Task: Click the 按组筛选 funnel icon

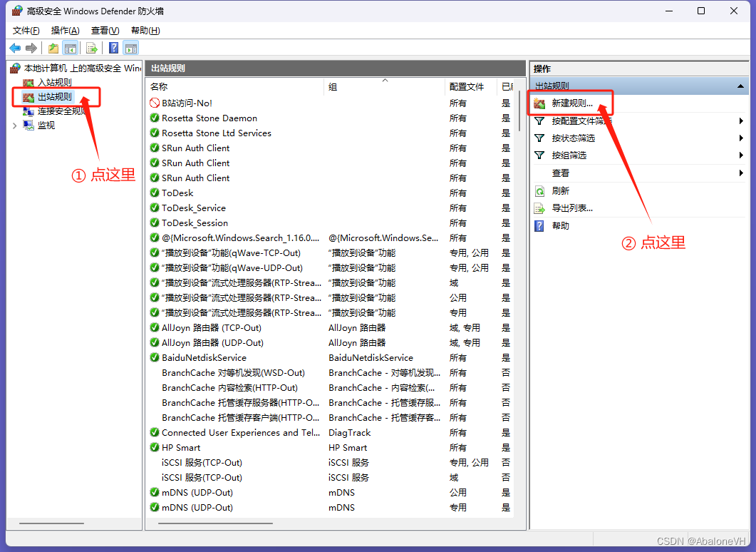Action: [539, 155]
